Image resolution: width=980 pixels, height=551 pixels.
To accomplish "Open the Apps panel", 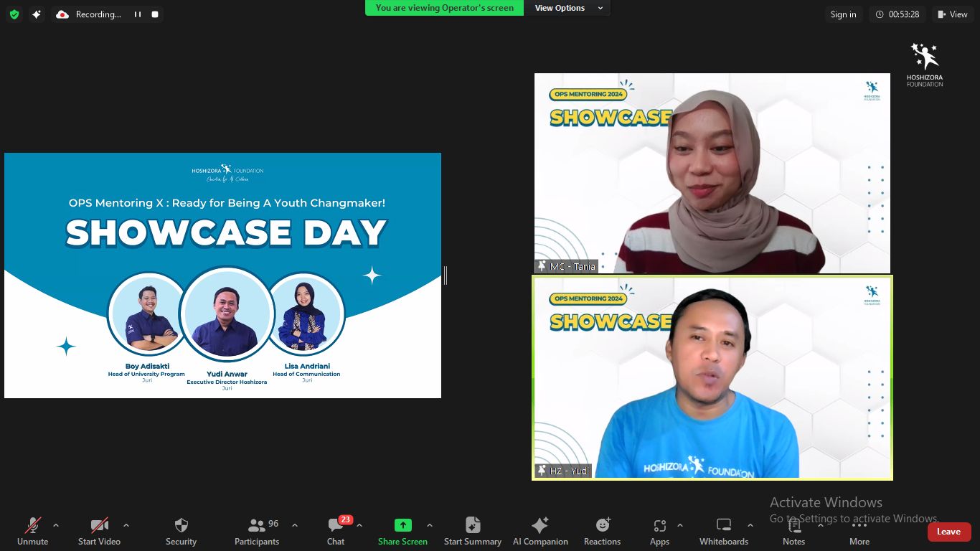I will (x=659, y=531).
